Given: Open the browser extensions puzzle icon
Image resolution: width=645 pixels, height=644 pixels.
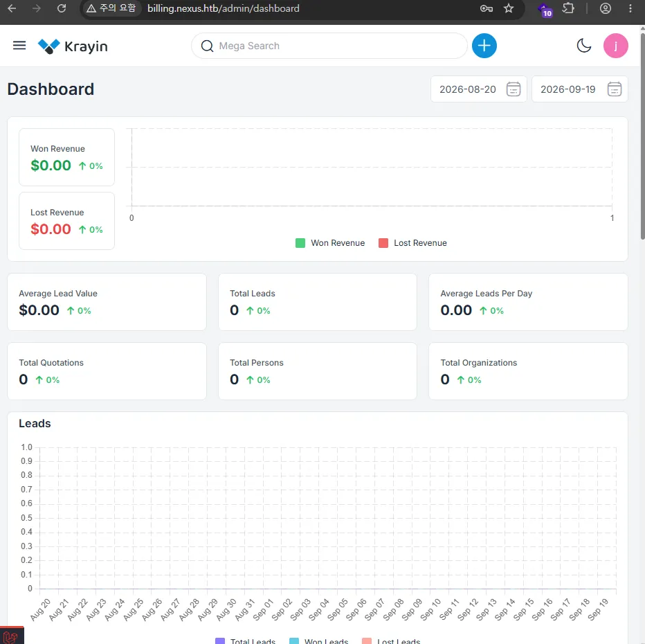Looking at the screenshot, I should (568, 8).
